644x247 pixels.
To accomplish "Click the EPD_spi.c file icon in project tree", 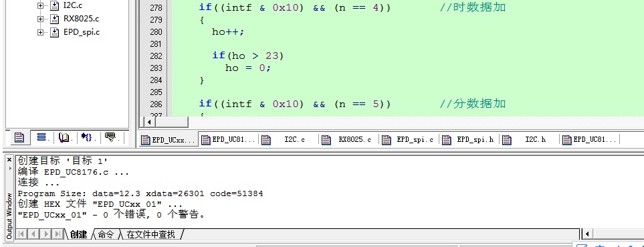I will click(x=55, y=33).
